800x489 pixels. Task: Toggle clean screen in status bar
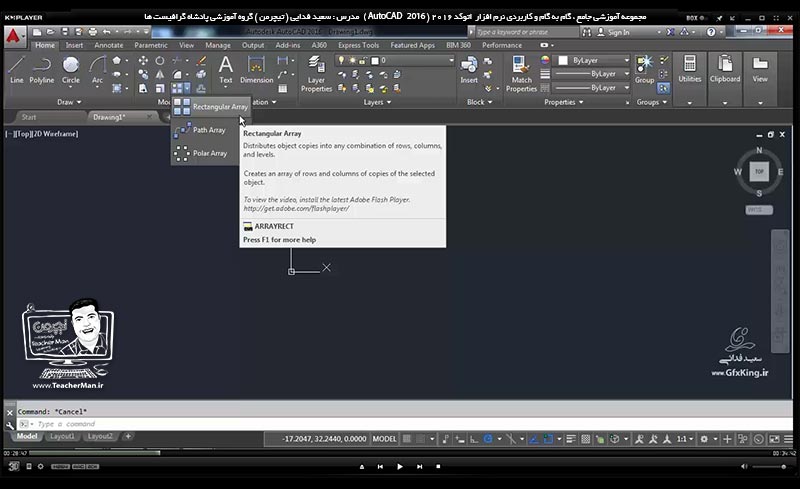point(774,439)
